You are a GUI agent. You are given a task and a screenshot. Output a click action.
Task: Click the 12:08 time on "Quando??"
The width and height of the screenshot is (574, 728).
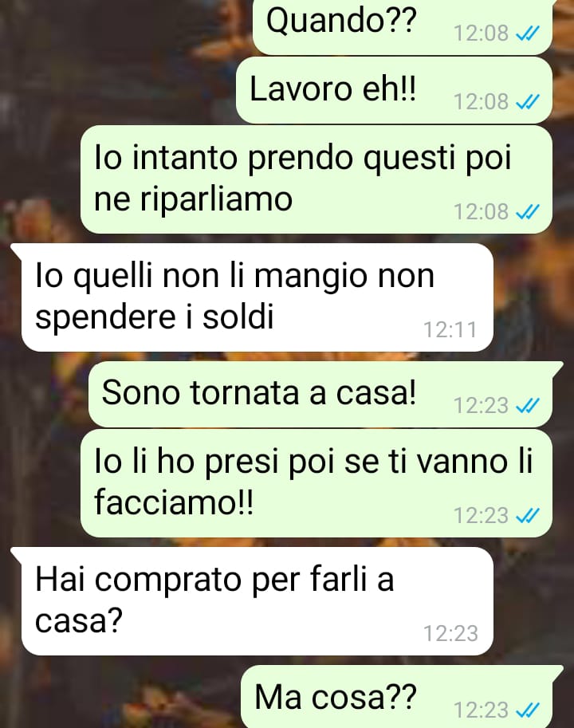(482, 33)
